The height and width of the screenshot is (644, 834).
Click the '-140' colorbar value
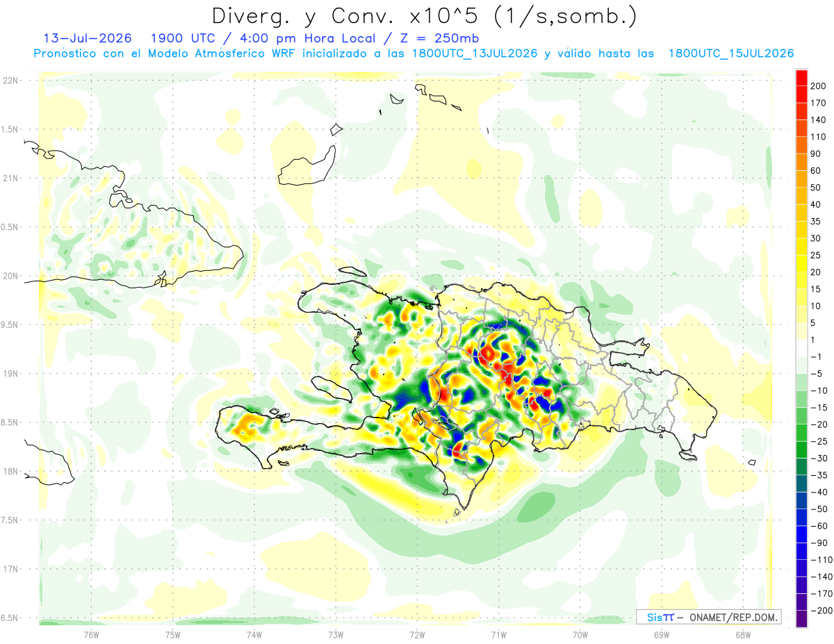tap(821, 577)
